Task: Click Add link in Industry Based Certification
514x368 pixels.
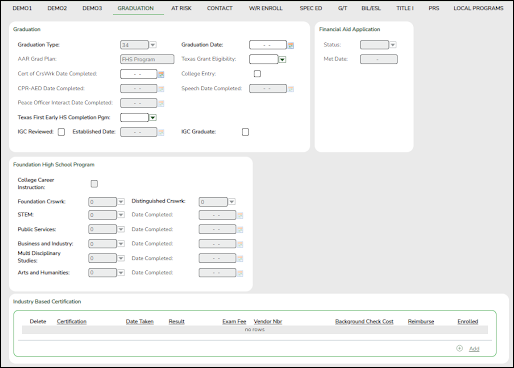Action: pos(474,349)
